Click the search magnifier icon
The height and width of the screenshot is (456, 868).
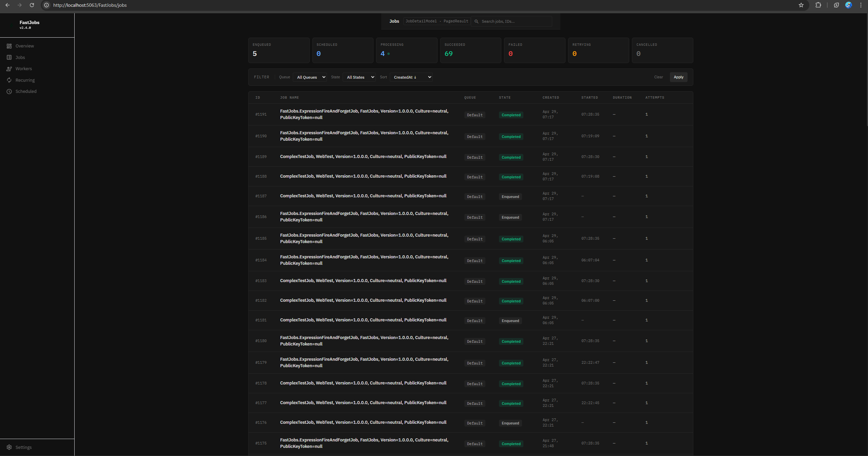coord(476,21)
